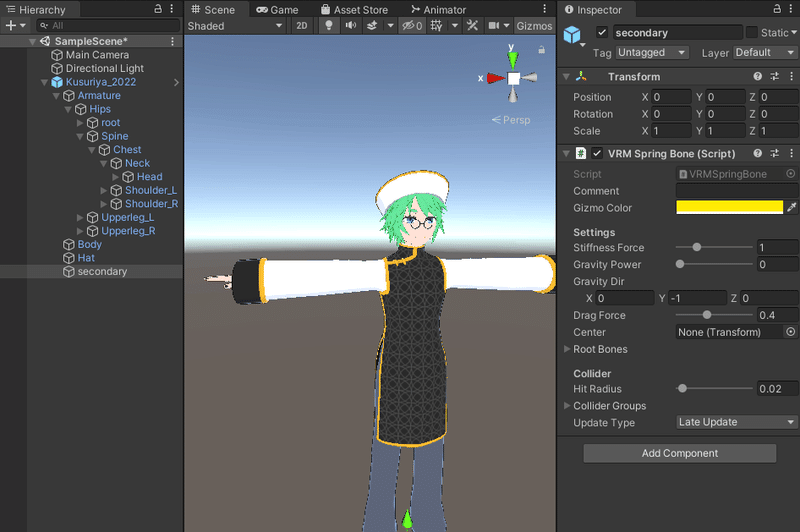Viewport: 800px width, 532px height.
Task: Lock the Inspector panel
Action: coord(777,9)
